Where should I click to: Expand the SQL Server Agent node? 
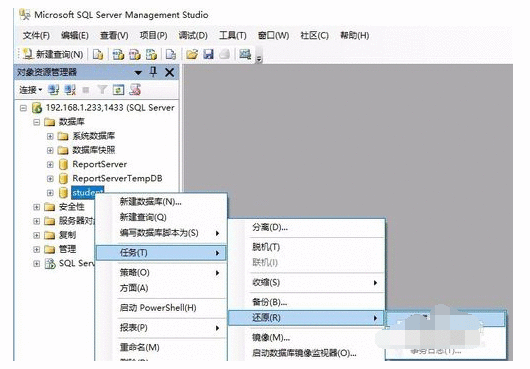[x=37, y=264]
